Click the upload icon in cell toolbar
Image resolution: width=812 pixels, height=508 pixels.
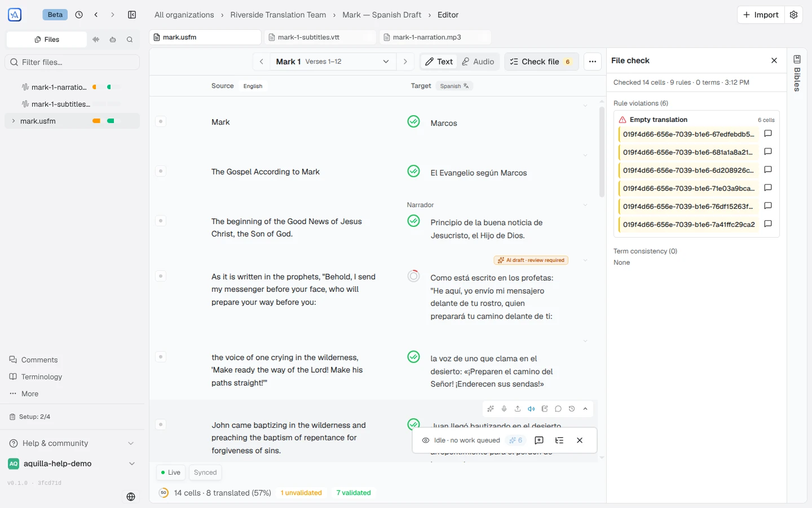[518, 409]
